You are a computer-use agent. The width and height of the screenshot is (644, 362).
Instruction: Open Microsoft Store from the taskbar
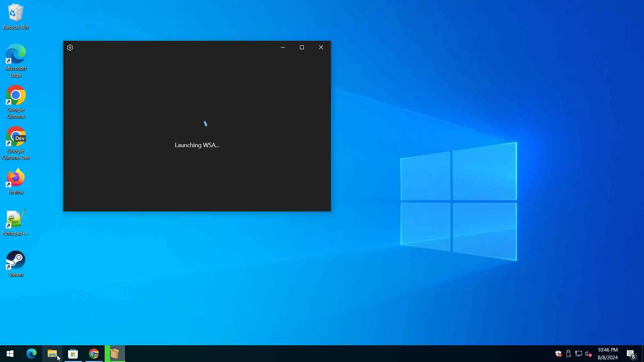[73, 354]
